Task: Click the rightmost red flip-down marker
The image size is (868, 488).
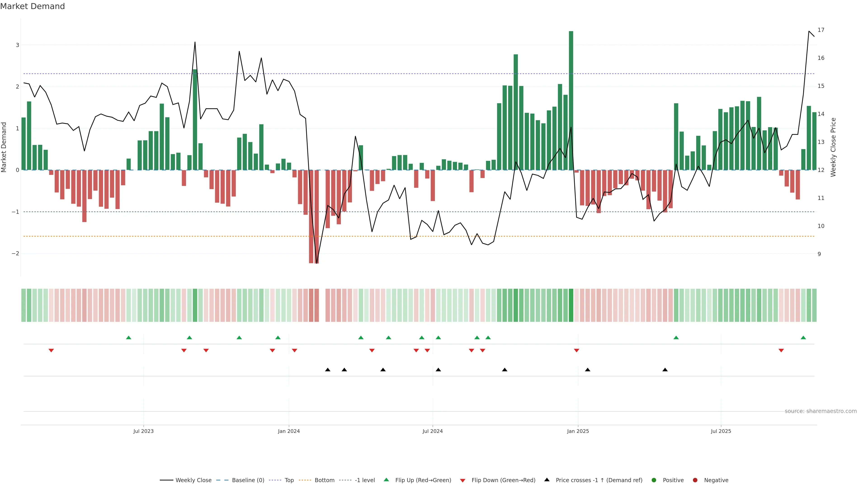Action: click(x=781, y=350)
